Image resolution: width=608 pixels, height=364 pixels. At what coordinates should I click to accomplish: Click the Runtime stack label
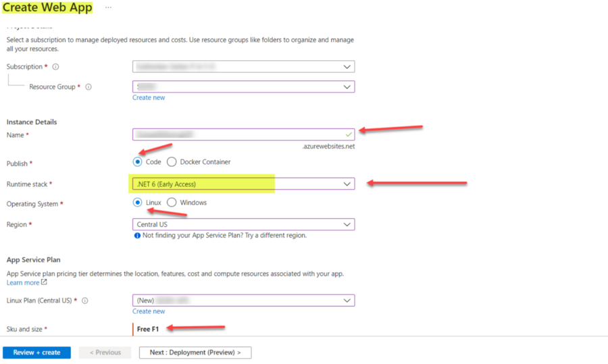pos(27,184)
